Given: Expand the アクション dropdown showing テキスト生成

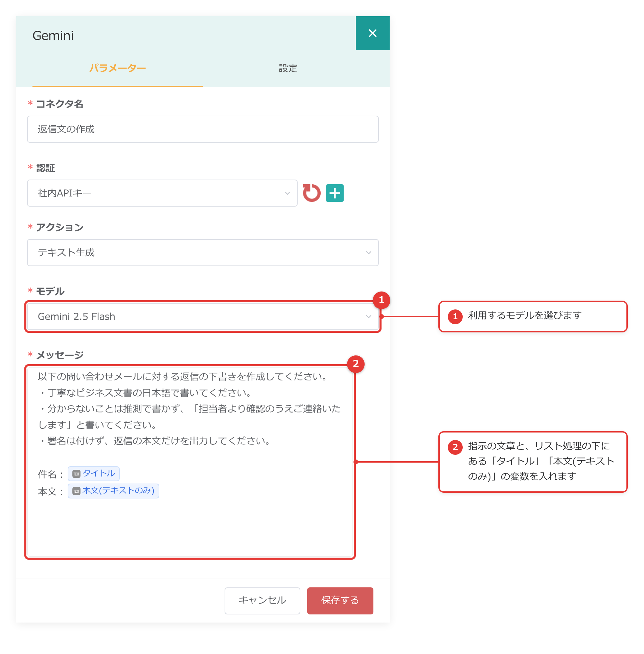Looking at the screenshot, I should click(203, 253).
